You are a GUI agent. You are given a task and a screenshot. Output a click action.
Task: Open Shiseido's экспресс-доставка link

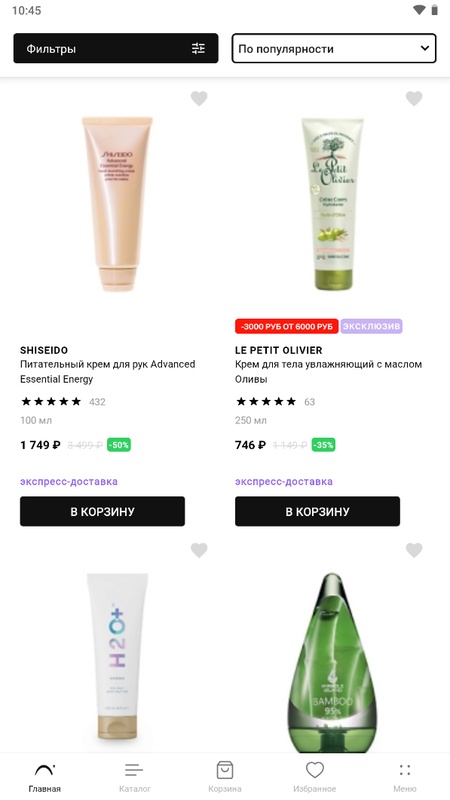click(69, 481)
